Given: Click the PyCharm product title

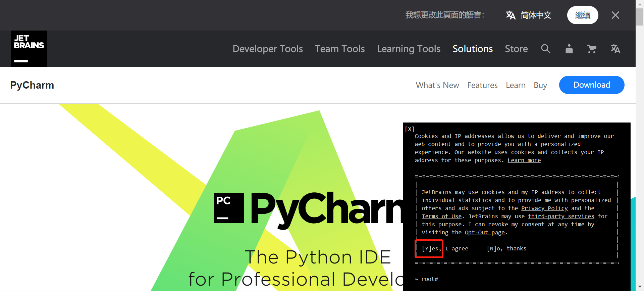Looking at the screenshot, I should 32,85.
